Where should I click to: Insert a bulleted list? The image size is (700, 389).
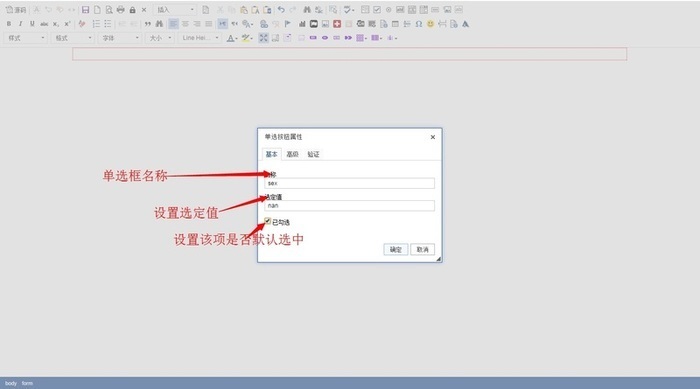(x=108, y=24)
